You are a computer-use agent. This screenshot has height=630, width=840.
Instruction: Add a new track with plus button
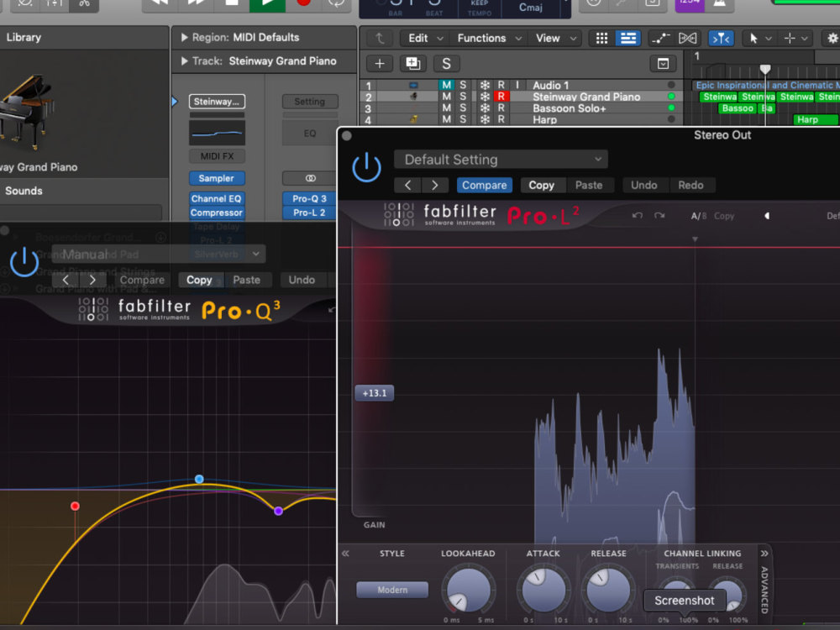[x=380, y=64]
